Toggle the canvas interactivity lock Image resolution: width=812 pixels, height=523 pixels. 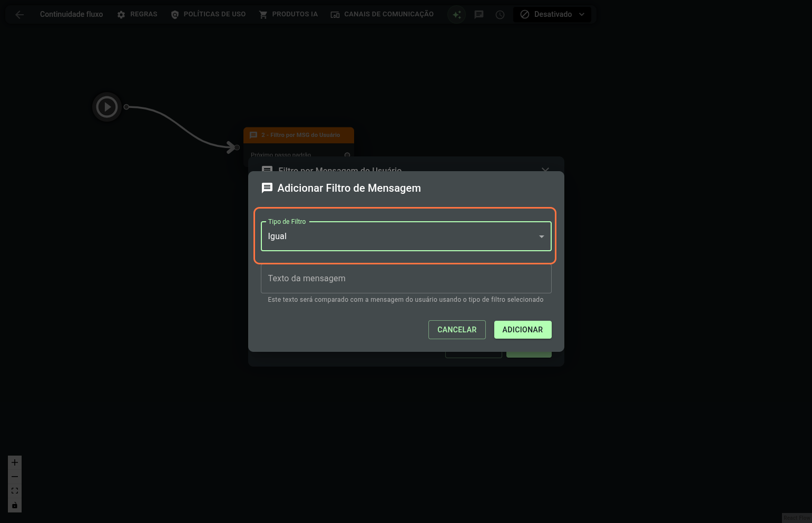(x=15, y=506)
